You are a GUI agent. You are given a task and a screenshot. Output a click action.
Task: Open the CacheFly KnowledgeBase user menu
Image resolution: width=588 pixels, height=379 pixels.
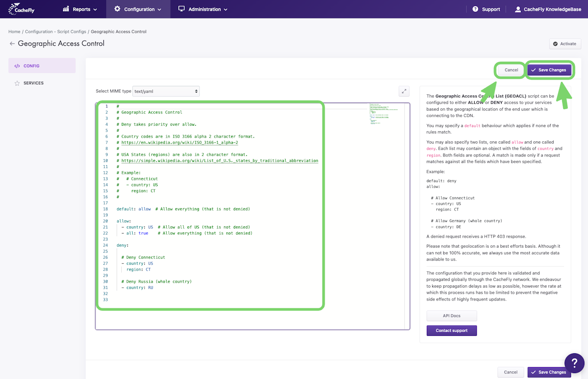[x=548, y=9]
